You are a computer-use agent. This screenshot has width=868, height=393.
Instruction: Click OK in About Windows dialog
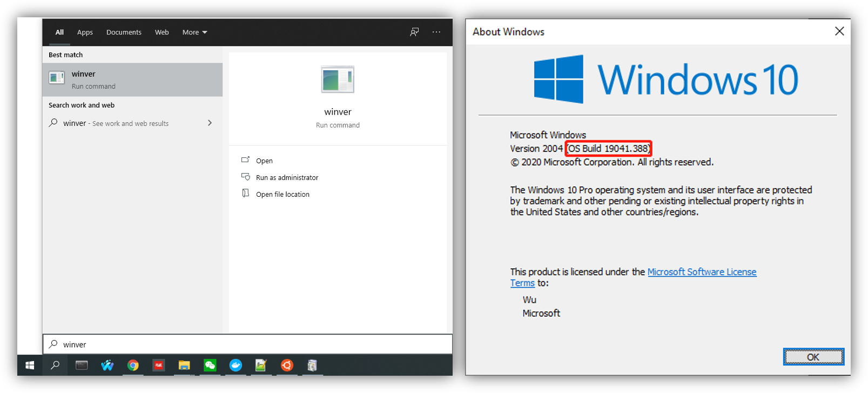(813, 357)
